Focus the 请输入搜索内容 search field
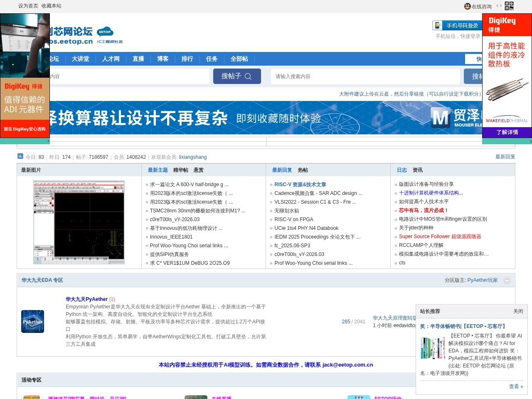Image resolution: width=532 pixels, height=399 pixels. (365, 76)
